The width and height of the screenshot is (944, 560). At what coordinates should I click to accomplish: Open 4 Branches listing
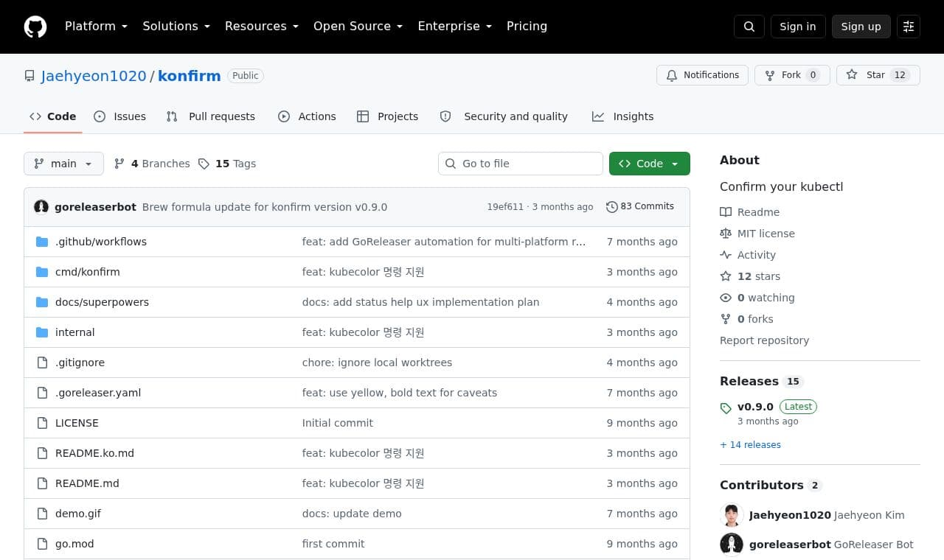152,164
